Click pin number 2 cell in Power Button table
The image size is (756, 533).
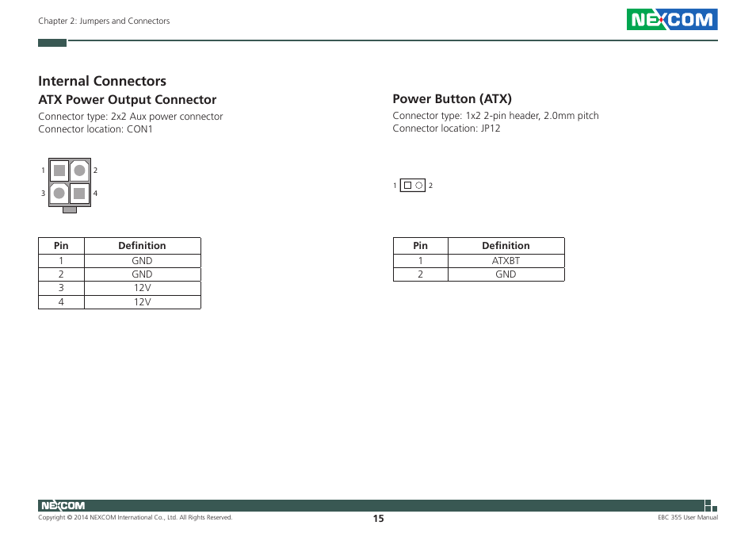[x=421, y=274]
